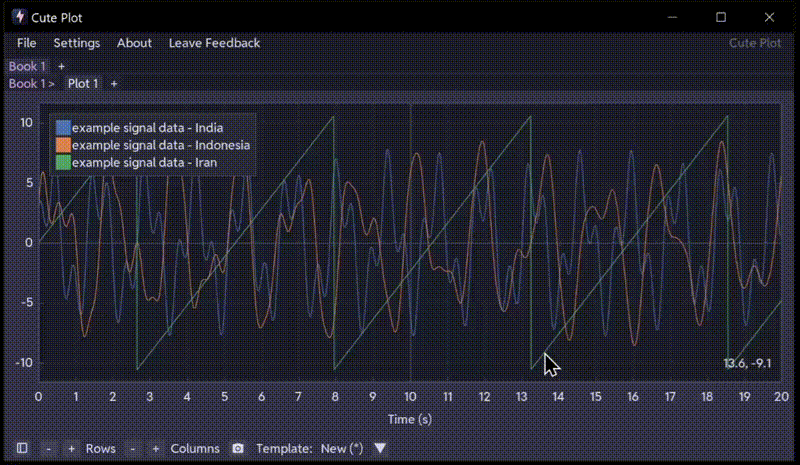Click the y-axis tick label 5
Viewport: 800px width, 465px height.
coord(29,183)
